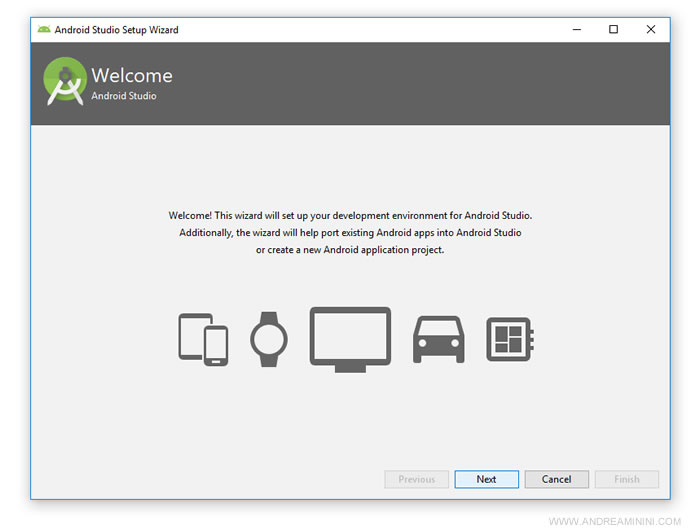Click the Welcome header title

pyautogui.click(x=132, y=75)
